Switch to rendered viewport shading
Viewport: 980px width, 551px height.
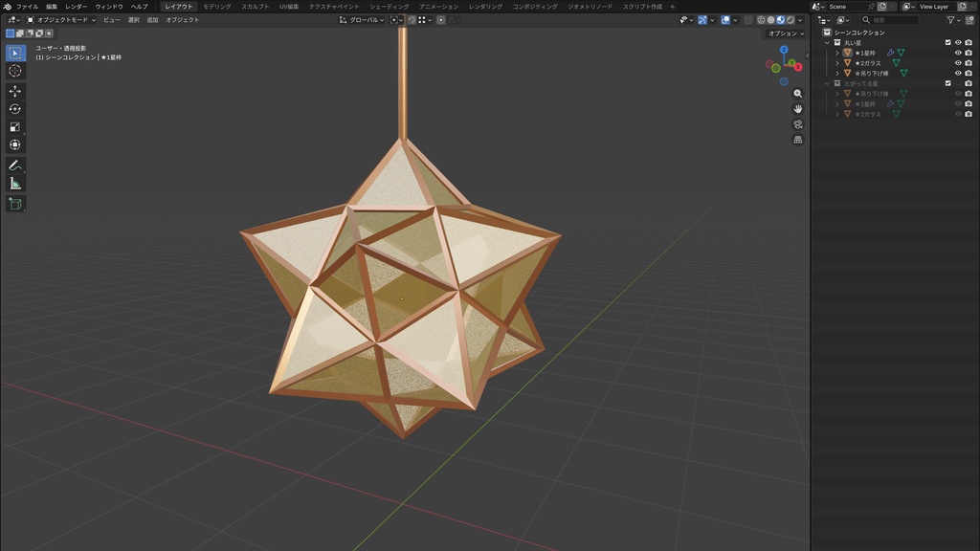click(790, 20)
